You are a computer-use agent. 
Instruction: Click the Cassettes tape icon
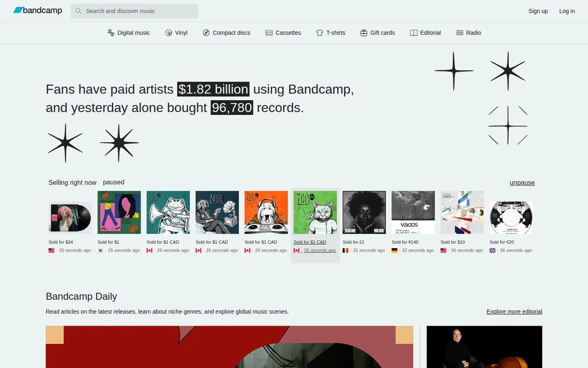click(269, 33)
